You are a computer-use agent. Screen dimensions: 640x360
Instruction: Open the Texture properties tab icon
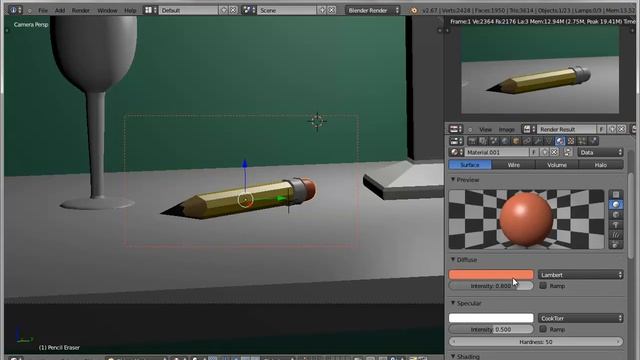pyautogui.click(x=571, y=141)
